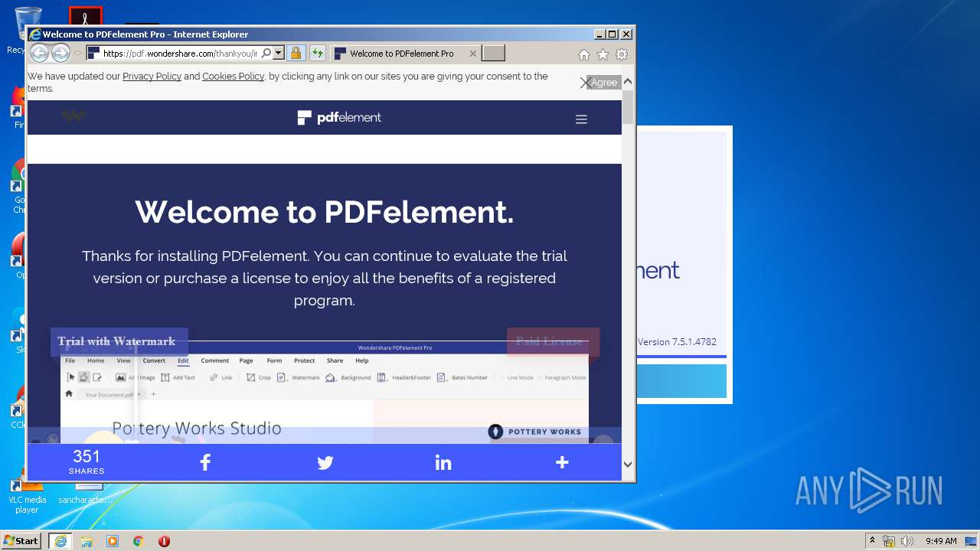Click the page scrollbar up arrow
Image resolution: width=980 pixels, height=551 pixels.
pos(628,82)
